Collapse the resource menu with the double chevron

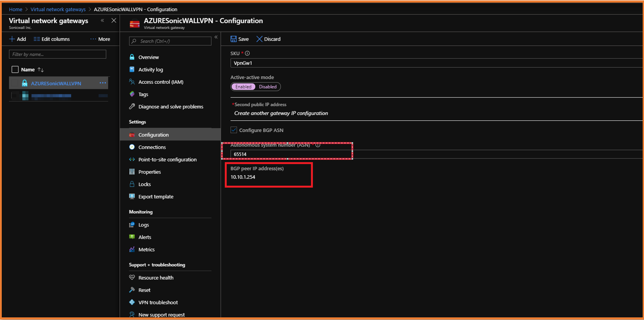tap(216, 37)
